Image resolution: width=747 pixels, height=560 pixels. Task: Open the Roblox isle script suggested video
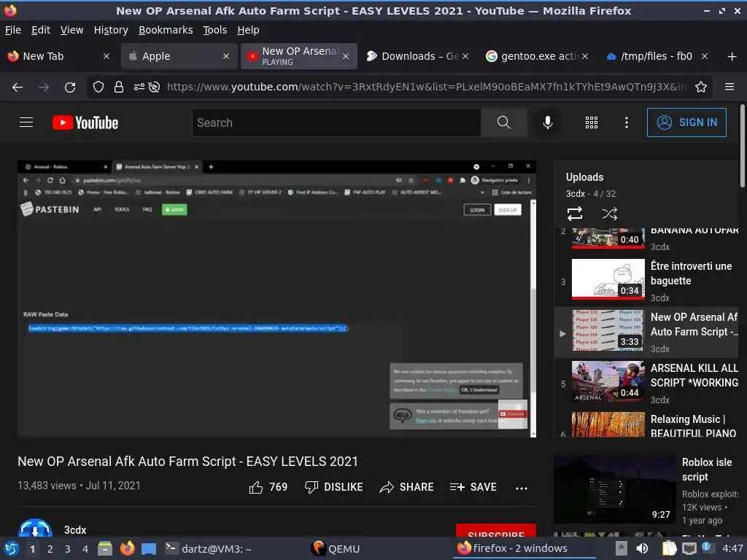tap(646, 489)
